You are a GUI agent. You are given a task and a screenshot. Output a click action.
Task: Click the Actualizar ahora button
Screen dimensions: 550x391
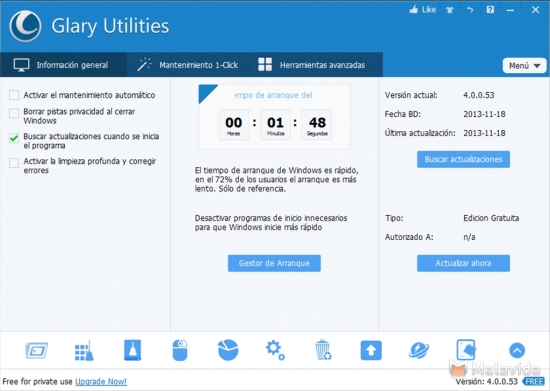(x=463, y=263)
